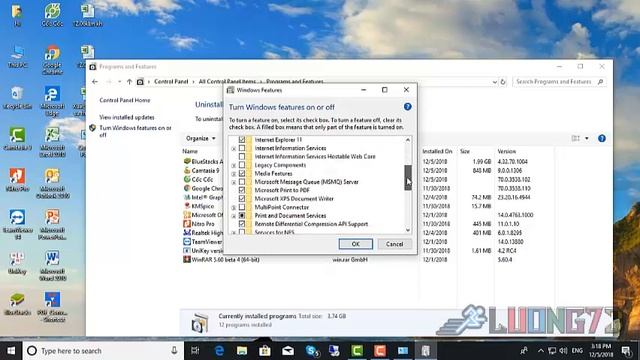The height and width of the screenshot is (360, 640).
Task: Check the Internet Information Services checkbox
Action: click(x=242, y=148)
